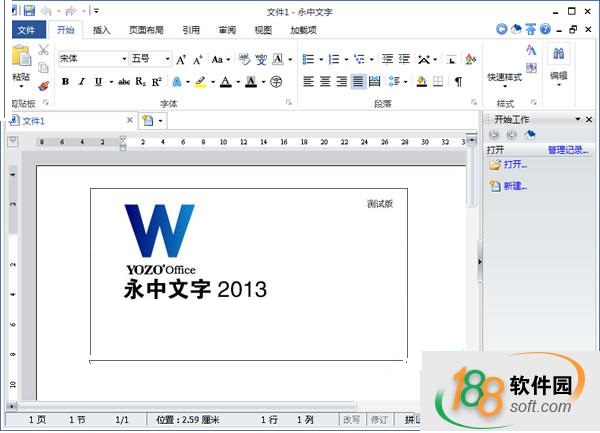Center align the paragraph text
600x433 pixels.
click(325, 82)
